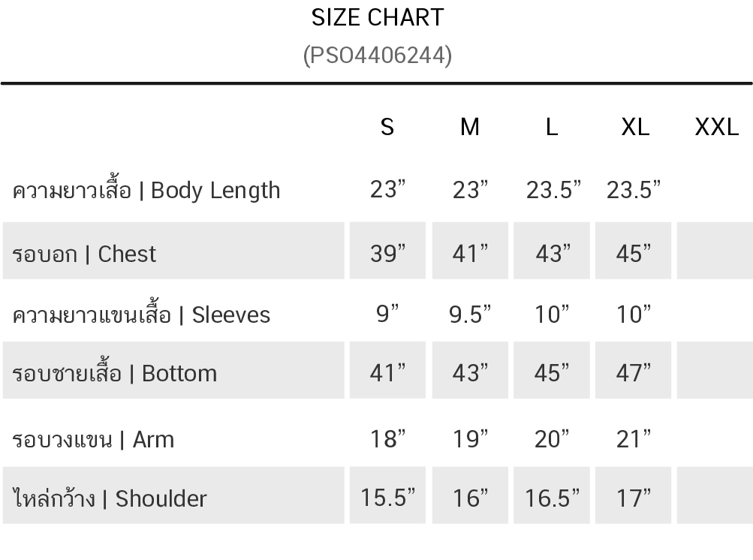This screenshot has height=560, width=753.
Task: Click the Bottom row label
Action: (115, 373)
